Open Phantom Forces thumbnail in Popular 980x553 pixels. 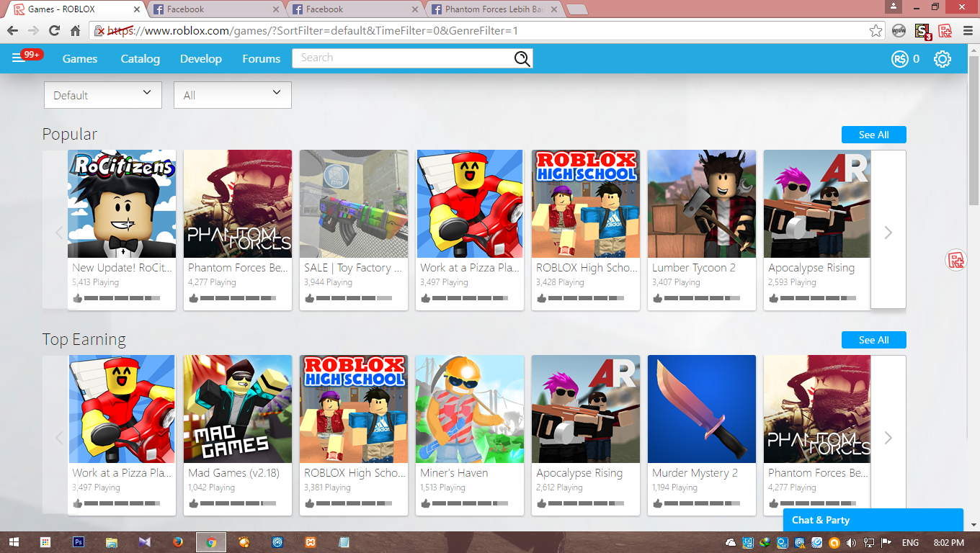(238, 204)
